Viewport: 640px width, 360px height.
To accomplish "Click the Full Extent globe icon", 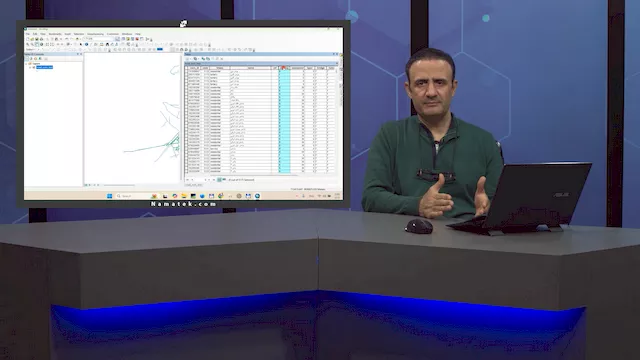I will click(42, 44).
